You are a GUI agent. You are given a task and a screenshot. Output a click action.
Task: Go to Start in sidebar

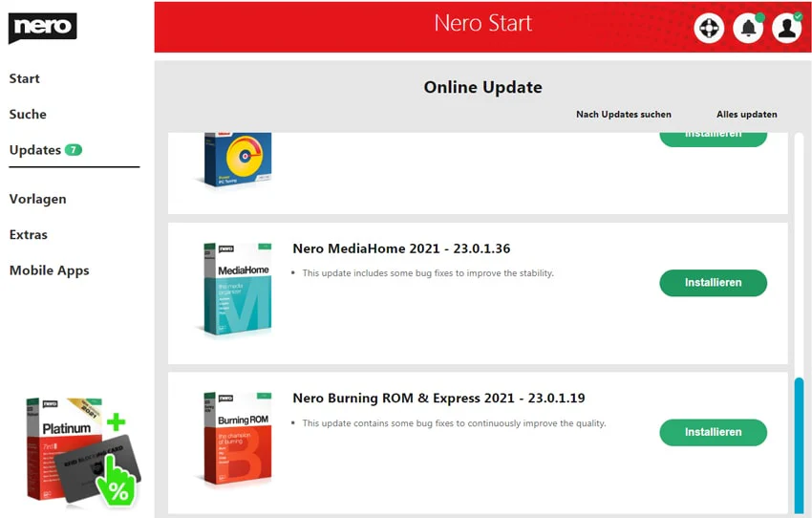click(x=24, y=78)
